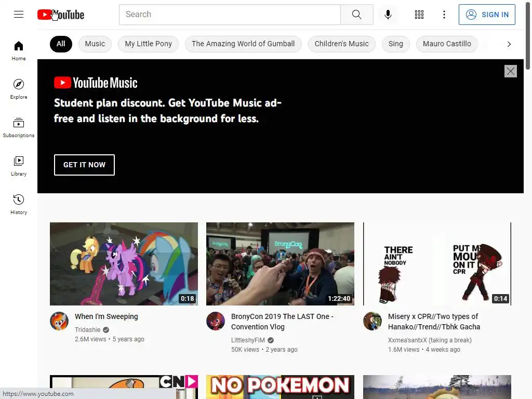Show more category chips with right arrow
532x399 pixels.
[509, 44]
